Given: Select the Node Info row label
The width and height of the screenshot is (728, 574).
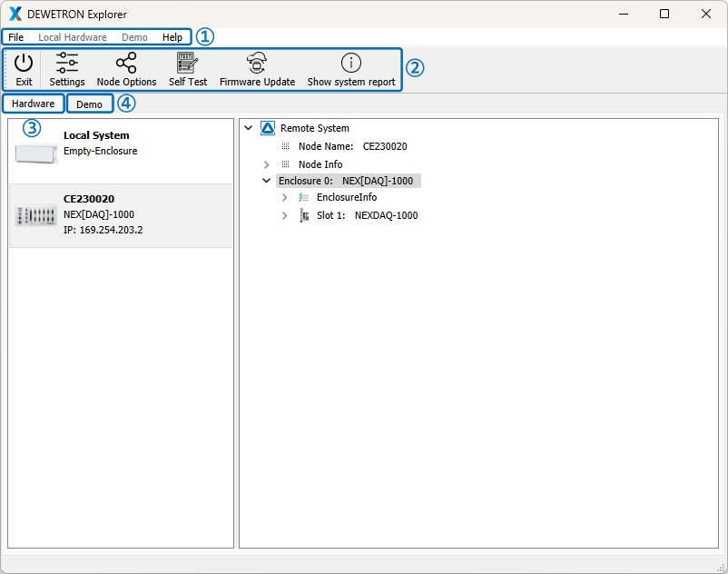Looking at the screenshot, I should 320,164.
